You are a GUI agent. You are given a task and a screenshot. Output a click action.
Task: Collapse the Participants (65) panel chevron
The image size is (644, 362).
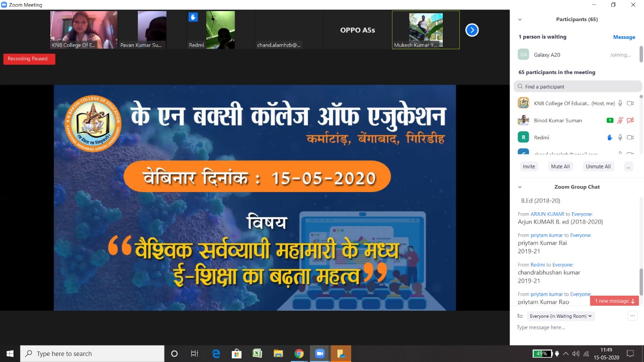click(520, 20)
